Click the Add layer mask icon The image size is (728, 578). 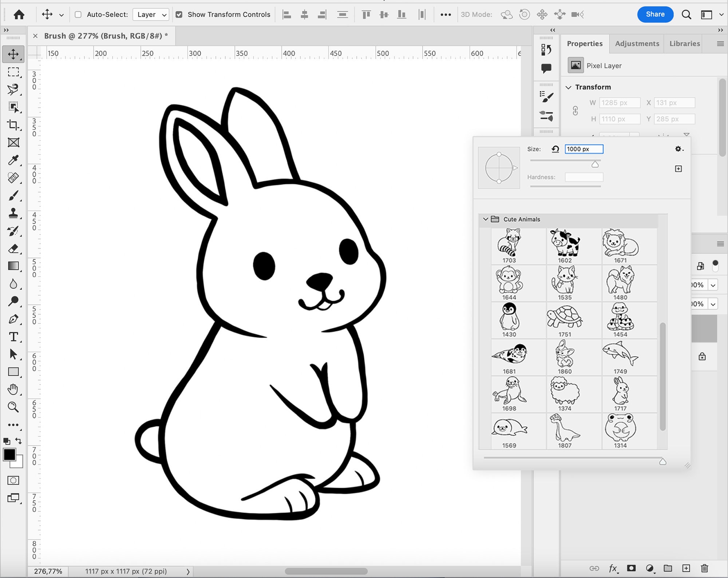(631, 568)
